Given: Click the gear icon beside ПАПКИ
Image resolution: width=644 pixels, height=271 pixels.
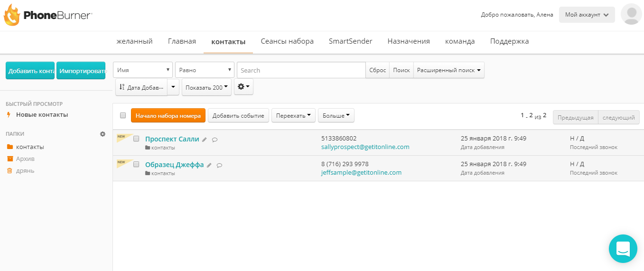Looking at the screenshot, I should pyautogui.click(x=103, y=134).
